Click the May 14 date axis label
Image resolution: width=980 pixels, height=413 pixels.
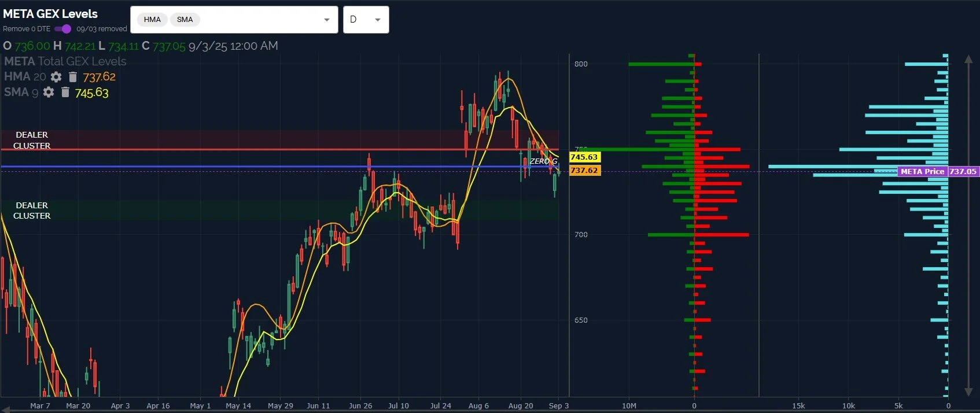[x=238, y=405]
